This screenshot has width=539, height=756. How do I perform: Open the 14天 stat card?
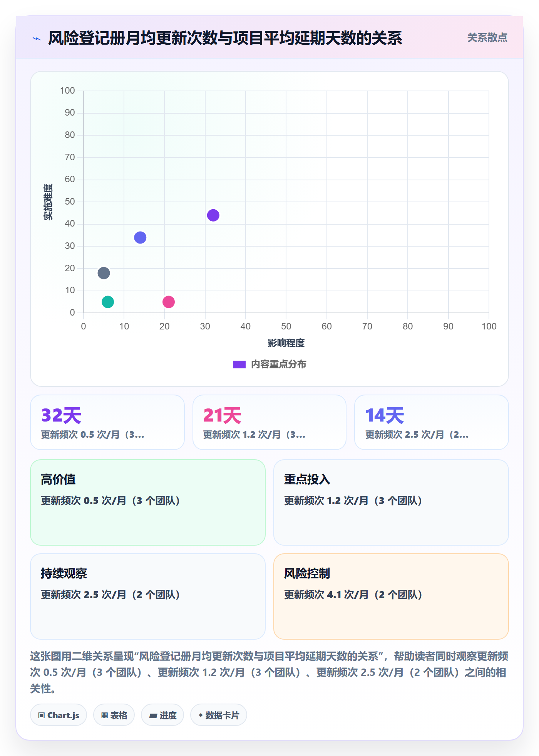point(432,422)
